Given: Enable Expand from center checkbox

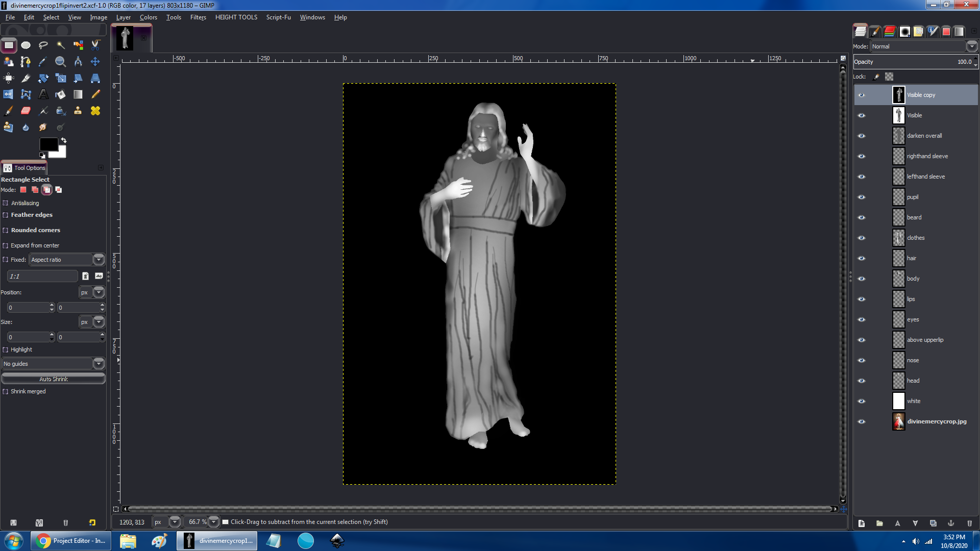Looking at the screenshot, I should coord(6,245).
